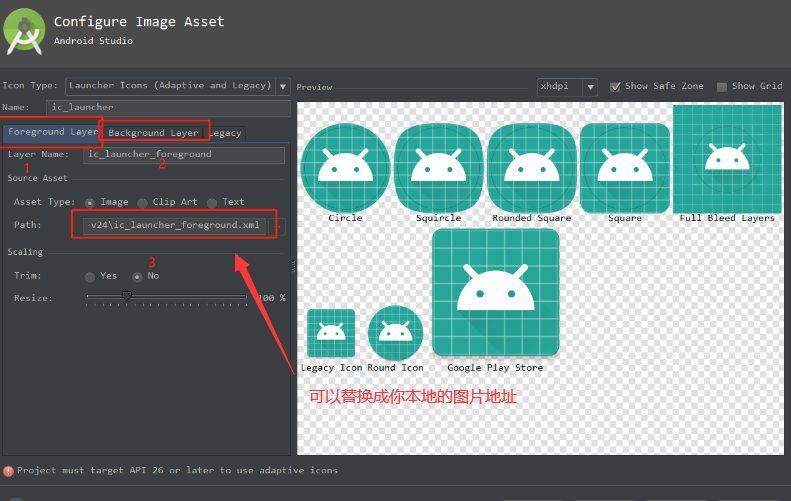Image resolution: width=791 pixels, height=501 pixels.
Task: Click the Name field ic_launcher
Action: point(168,107)
